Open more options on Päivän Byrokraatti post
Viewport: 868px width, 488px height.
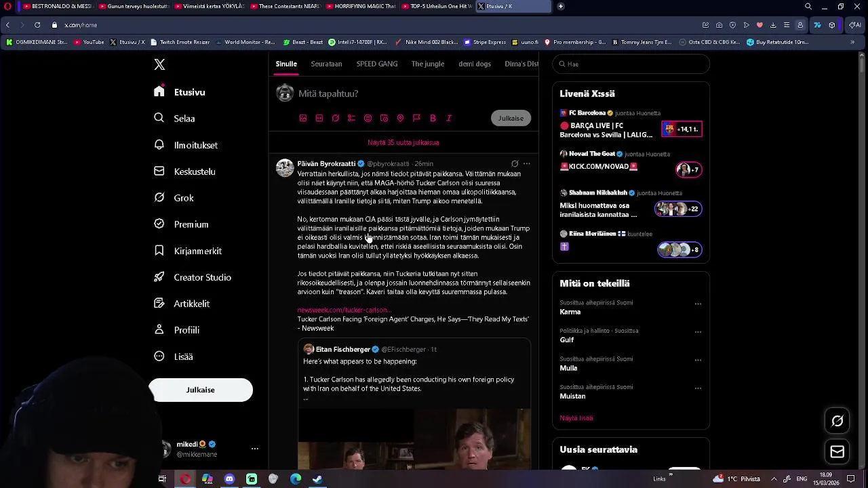coord(527,163)
